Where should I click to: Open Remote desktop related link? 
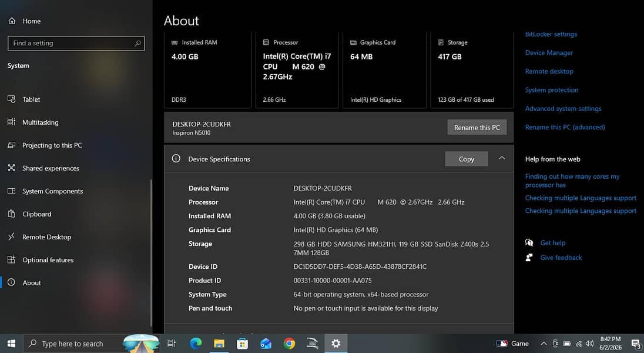click(x=549, y=71)
